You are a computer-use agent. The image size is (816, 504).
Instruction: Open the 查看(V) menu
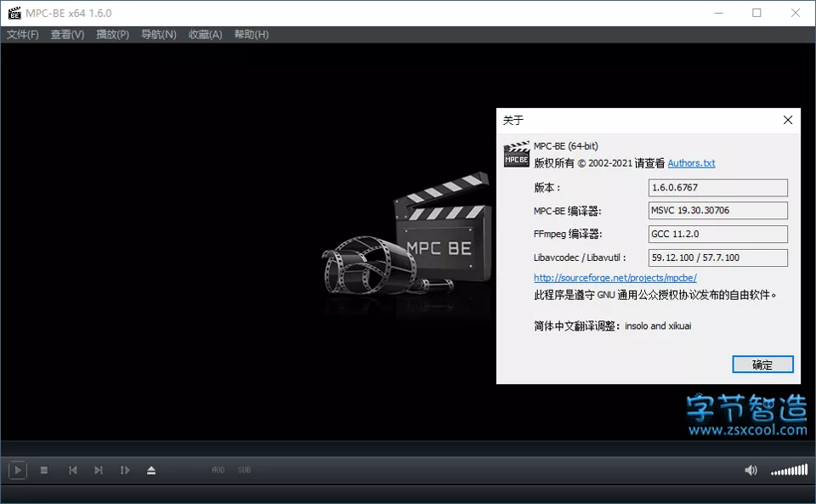(x=67, y=34)
